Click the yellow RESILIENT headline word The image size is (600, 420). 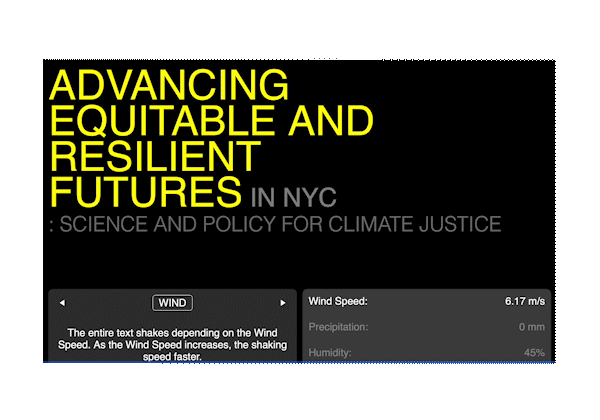154,156
